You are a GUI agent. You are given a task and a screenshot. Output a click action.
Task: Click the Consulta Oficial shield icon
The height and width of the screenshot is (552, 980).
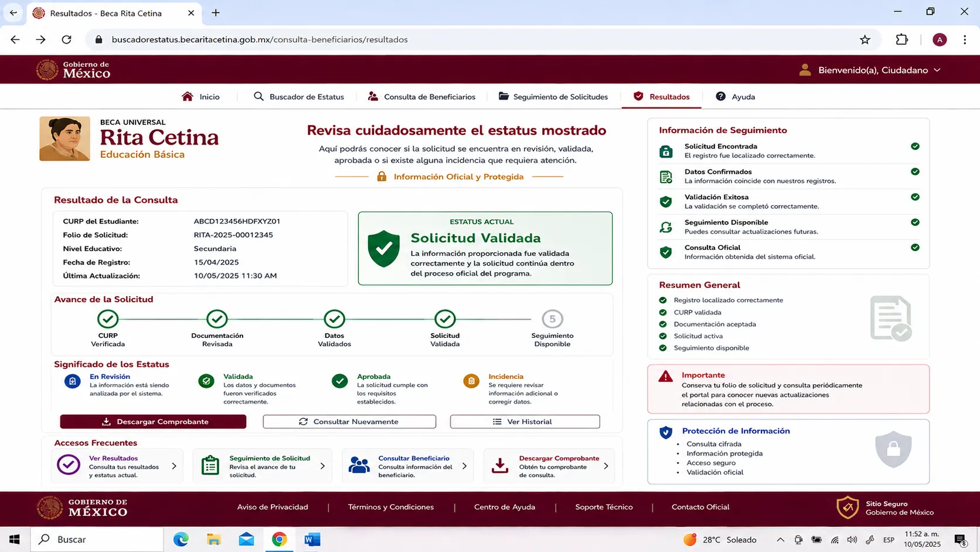(x=666, y=252)
